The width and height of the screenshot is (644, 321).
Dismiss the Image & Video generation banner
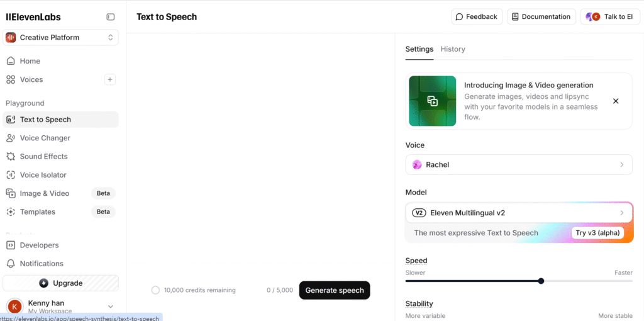(x=616, y=101)
